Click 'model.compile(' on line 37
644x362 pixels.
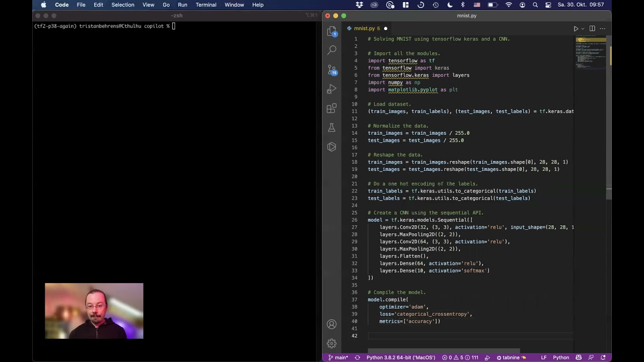388,300
